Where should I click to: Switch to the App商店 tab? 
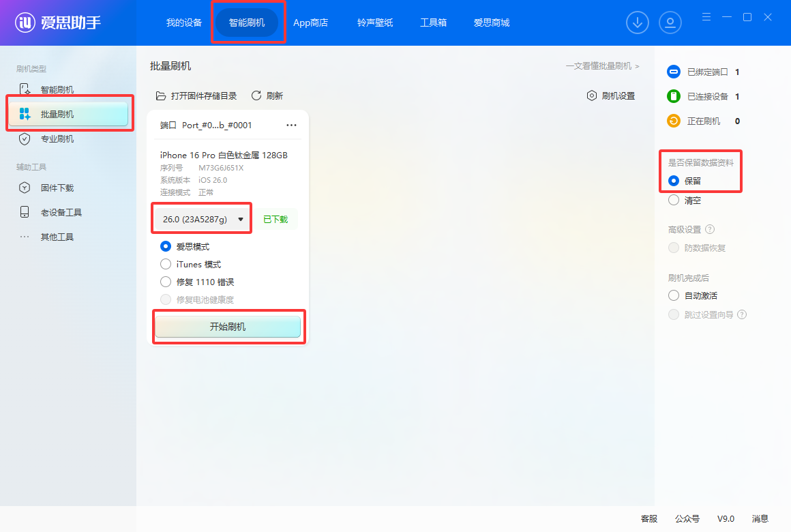click(310, 23)
